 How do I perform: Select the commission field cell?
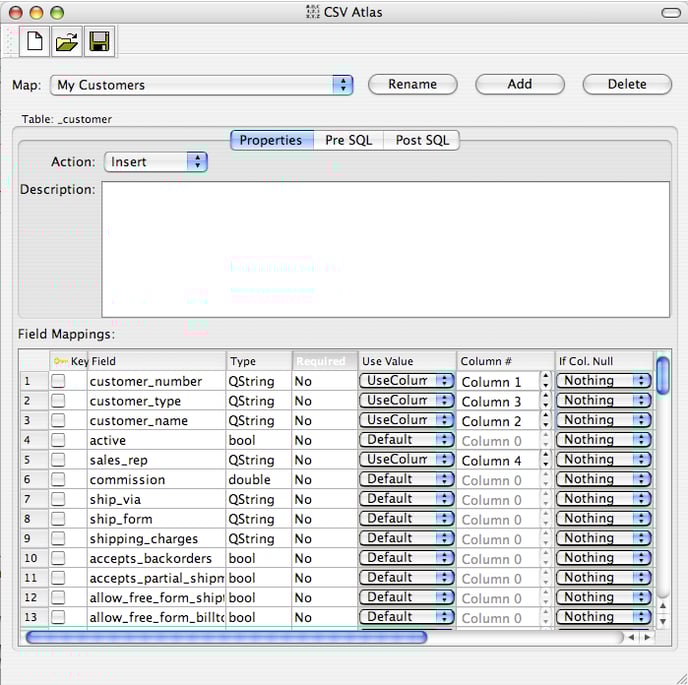tap(157, 479)
